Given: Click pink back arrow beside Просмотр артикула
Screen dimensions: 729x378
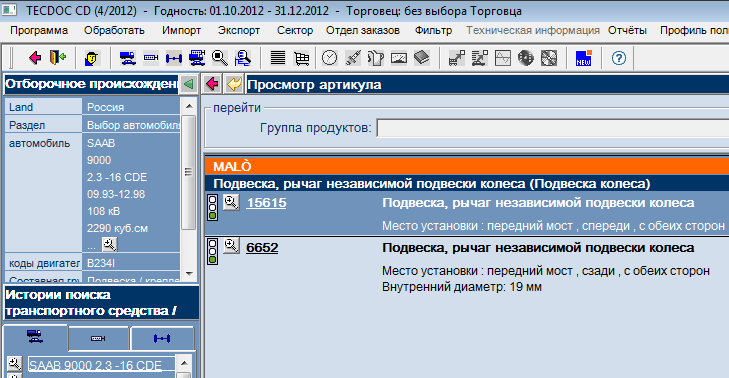Looking at the screenshot, I should (x=212, y=84).
